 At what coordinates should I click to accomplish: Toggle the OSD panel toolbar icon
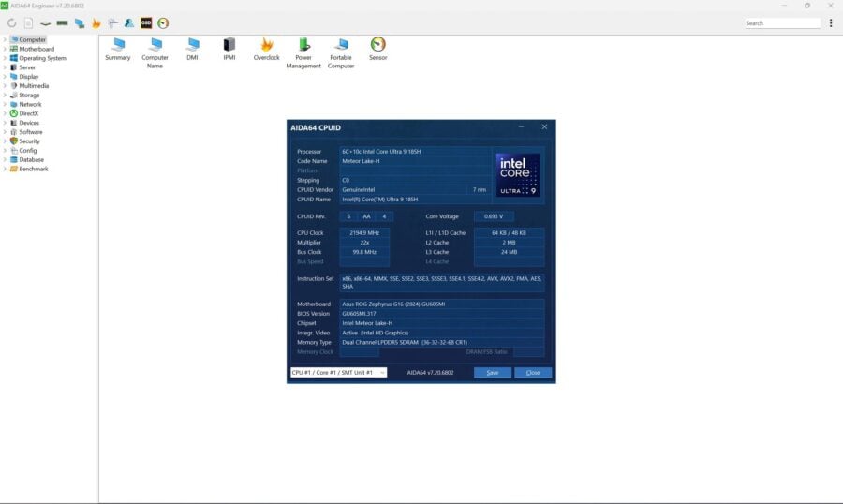[x=146, y=23]
